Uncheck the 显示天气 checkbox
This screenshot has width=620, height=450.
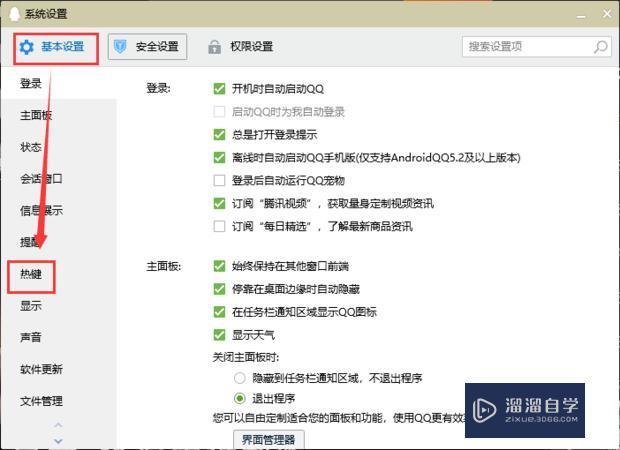click(219, 335)
